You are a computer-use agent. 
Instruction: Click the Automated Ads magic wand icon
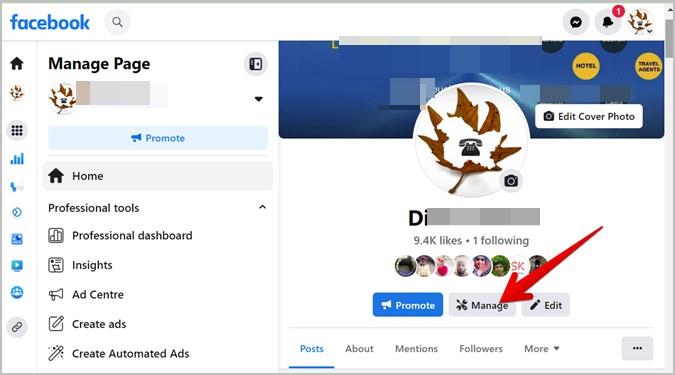pyautogui.click(x=56, y=353)
